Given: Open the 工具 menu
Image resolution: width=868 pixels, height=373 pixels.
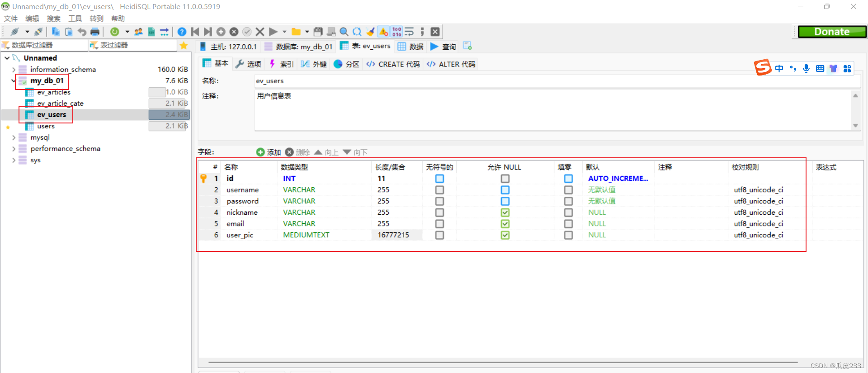Looking at the screenshot, I should pyautogui.click(x=75, y=19).
